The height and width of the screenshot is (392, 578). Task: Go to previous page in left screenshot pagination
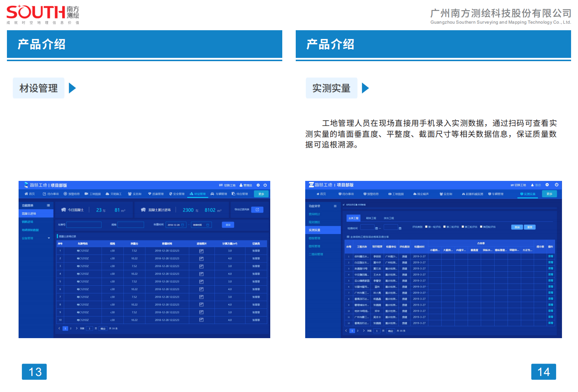coord(59,328)
